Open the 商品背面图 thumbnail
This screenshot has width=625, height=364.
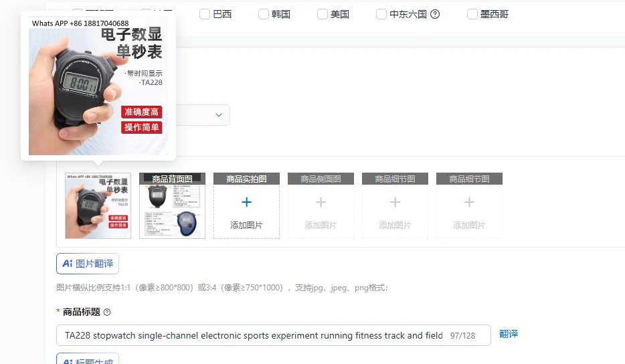point(172,205)
